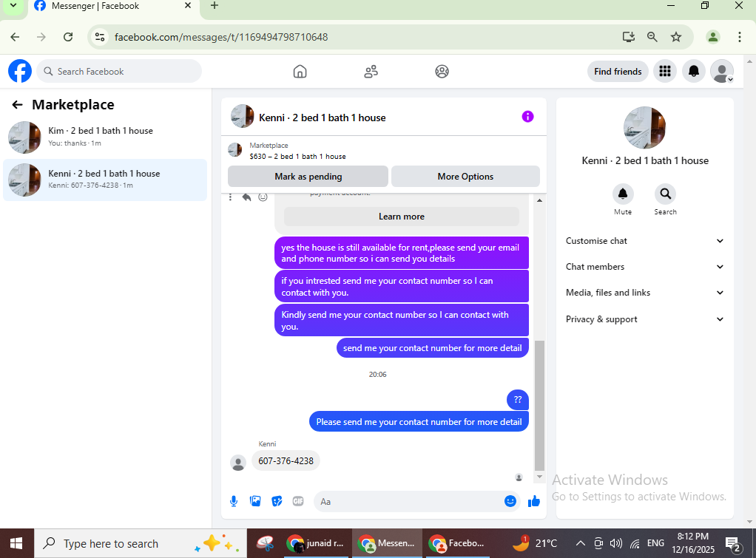Click the $630 – 2 bed 1 bath listing link

click(x=297, y=156)
